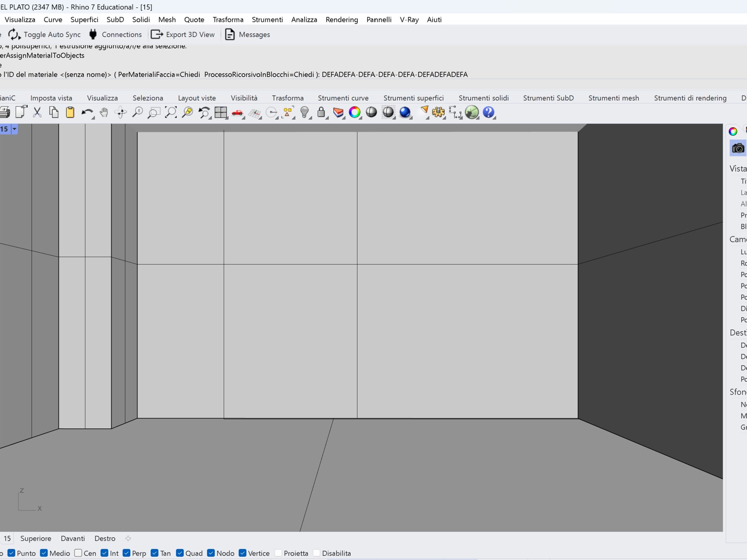Click the padlock lock objects icon
Screen dimensions: 747x560
tap(321, 112)
